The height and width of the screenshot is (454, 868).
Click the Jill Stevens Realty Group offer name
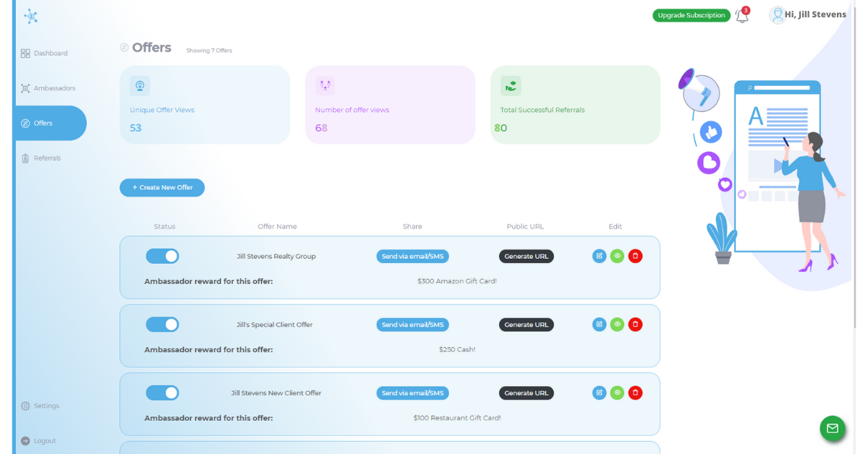pos(276,256)
